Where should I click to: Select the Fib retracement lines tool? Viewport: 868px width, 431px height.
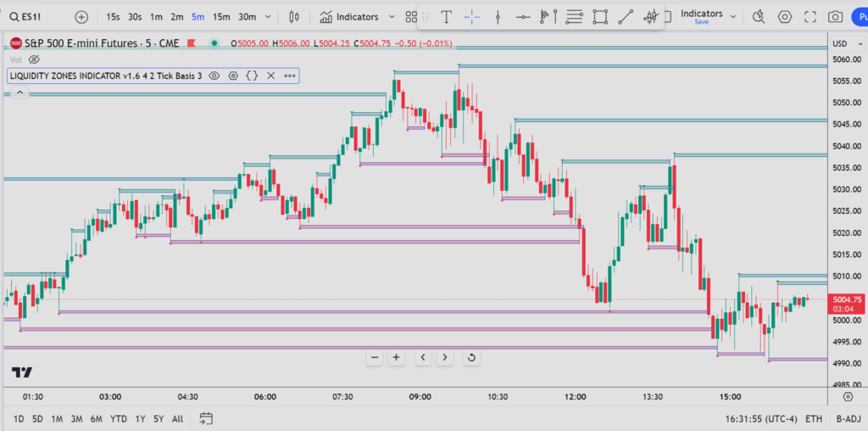click(x=575, y=17)
